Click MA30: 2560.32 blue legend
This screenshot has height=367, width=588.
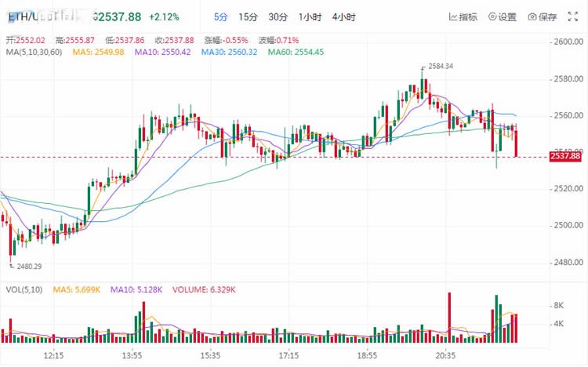229,53
